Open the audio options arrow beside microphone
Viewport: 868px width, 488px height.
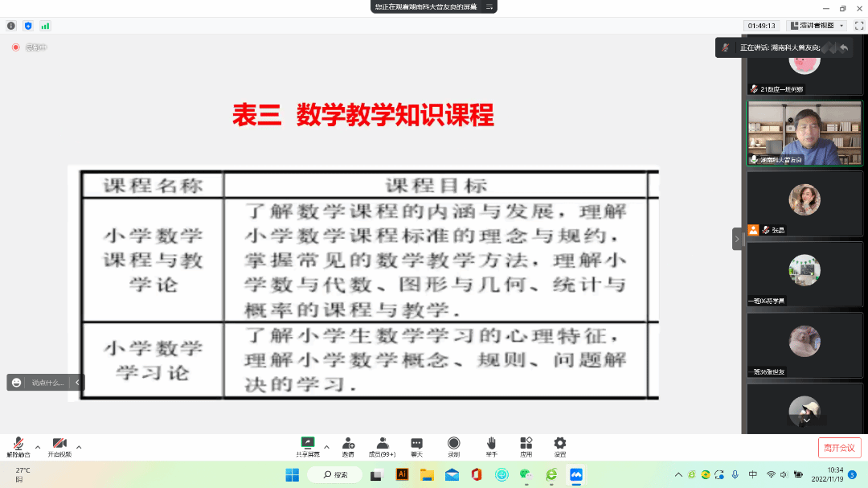coord(37,447)
